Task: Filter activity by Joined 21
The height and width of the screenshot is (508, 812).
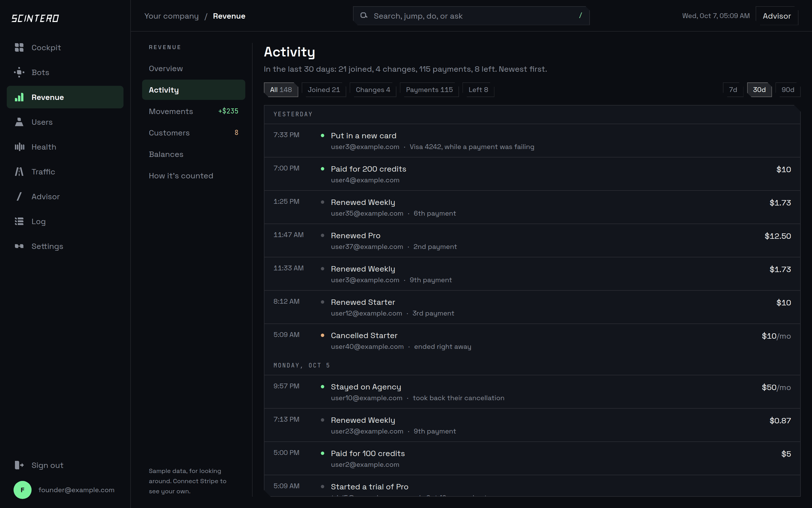Action: point(324,90)
